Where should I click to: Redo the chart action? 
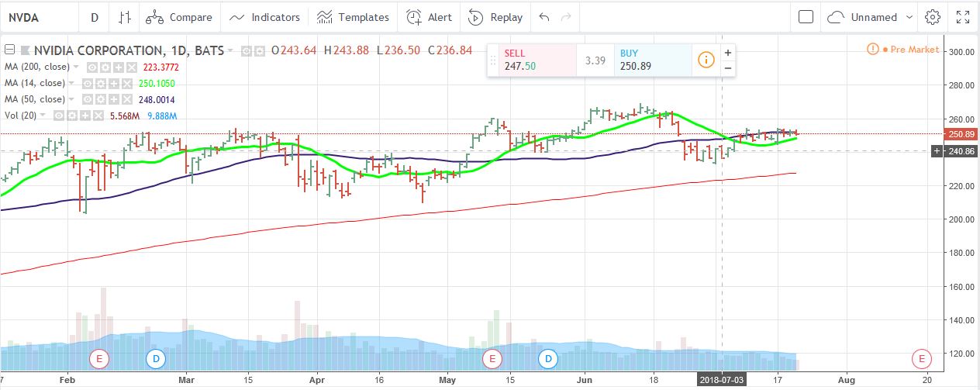566,17
